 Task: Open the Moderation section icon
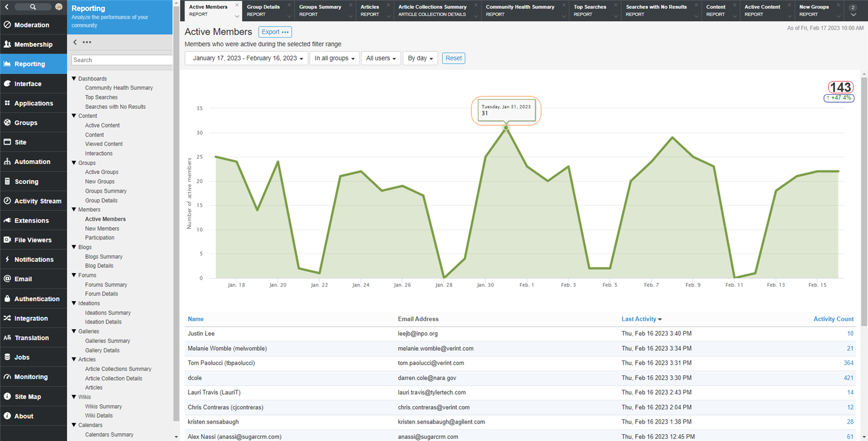(7, 25)
